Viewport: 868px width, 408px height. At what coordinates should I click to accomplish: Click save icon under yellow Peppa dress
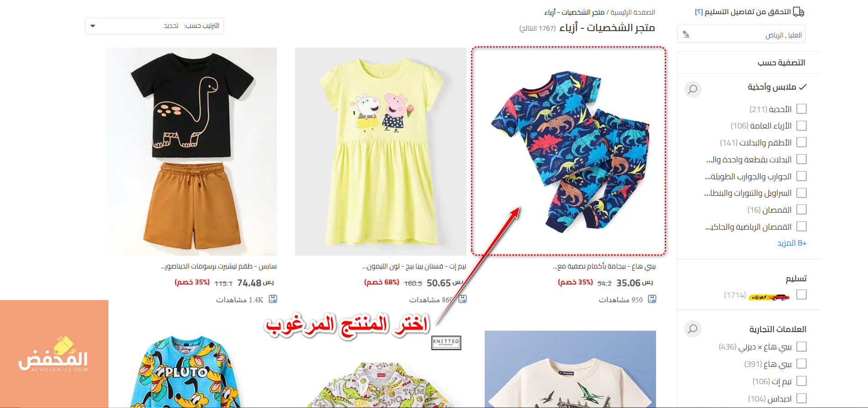[x=463, y=299]
